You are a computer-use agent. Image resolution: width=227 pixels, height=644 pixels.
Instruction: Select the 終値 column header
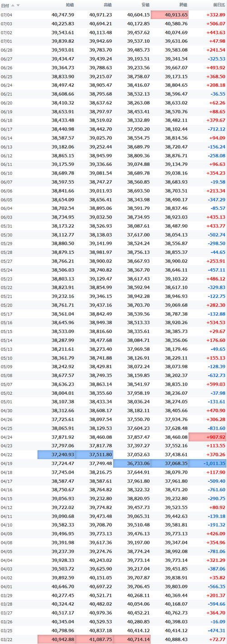183,5
